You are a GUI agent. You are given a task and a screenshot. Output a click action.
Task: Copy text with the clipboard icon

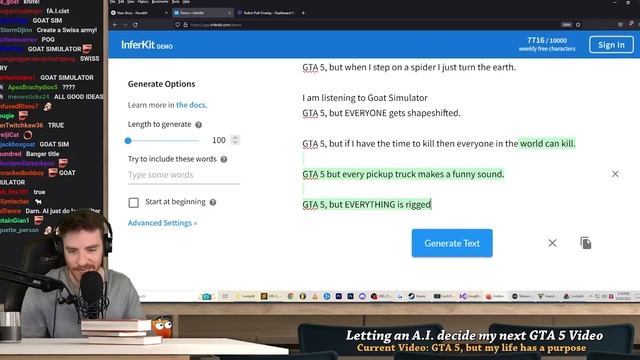pos(586,243)
